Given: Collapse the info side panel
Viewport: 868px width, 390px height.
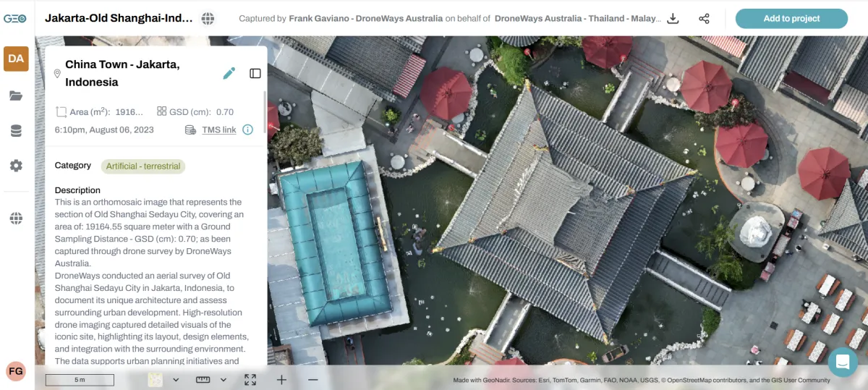Looking at the screenshot, I should [x=255, y=73].
